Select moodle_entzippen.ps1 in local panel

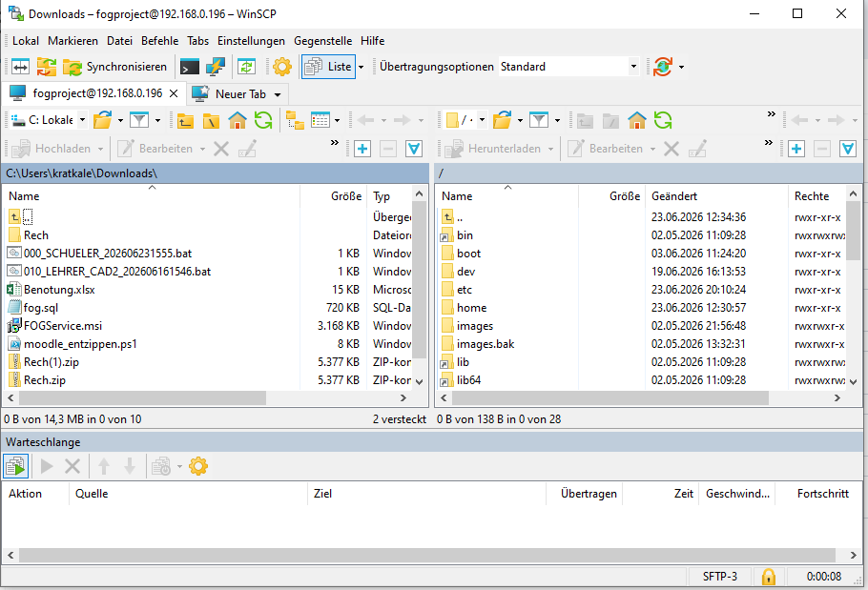(x=80, y=344)
